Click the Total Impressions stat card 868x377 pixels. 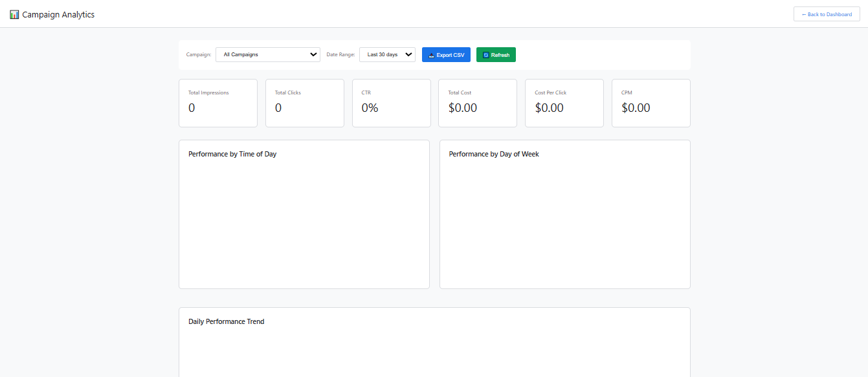(217, 103)
